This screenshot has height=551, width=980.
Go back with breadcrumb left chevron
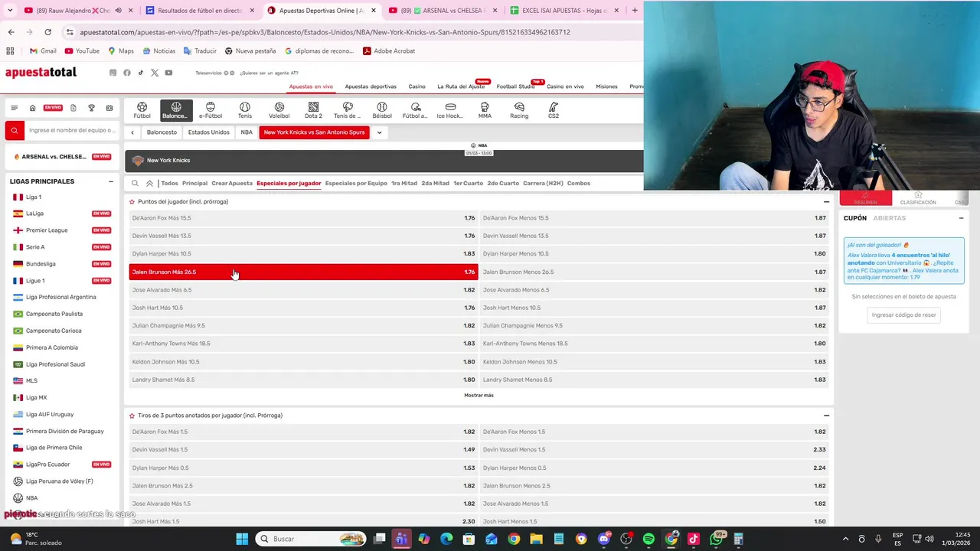pos(132,132)
